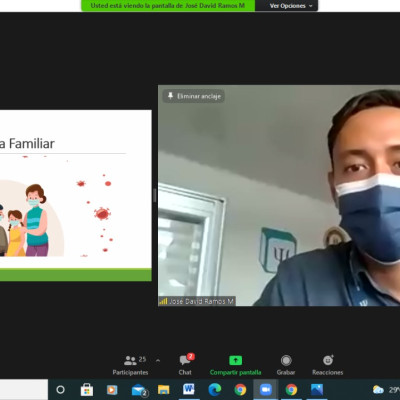Screen dimensions: 400x400
Task: Click the green screen-sharing notification banner
Action: [168, 6]
